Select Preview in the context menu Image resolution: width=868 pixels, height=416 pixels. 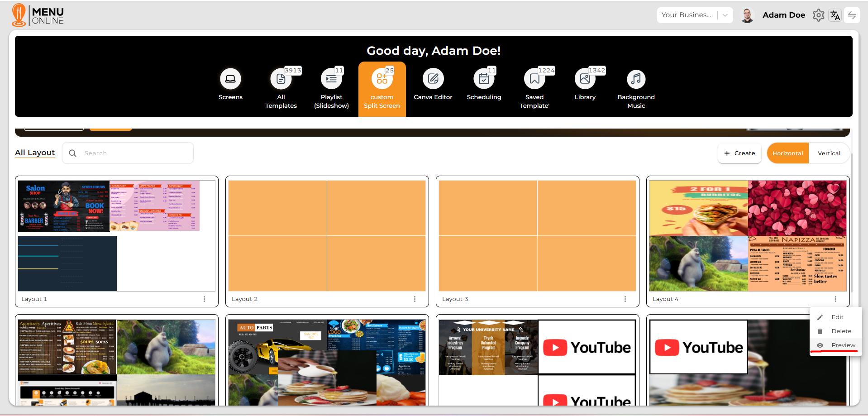(x=843, y=345)
